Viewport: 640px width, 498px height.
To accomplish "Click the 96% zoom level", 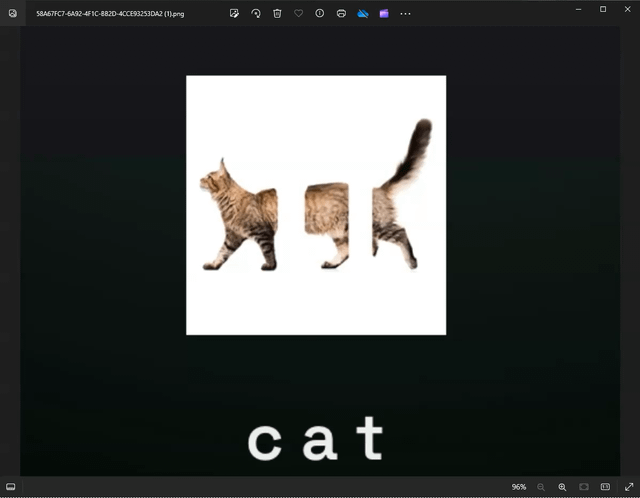I will (x=519, y=487).
